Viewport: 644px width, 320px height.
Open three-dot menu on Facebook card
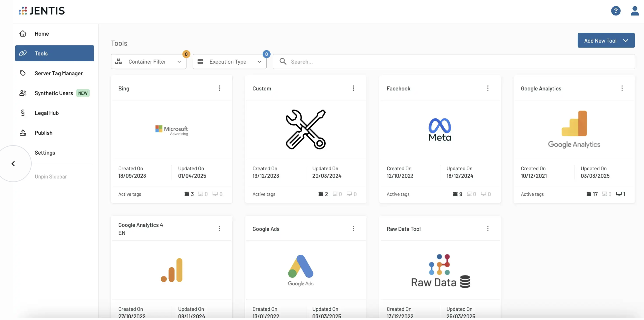click(488, 88)
